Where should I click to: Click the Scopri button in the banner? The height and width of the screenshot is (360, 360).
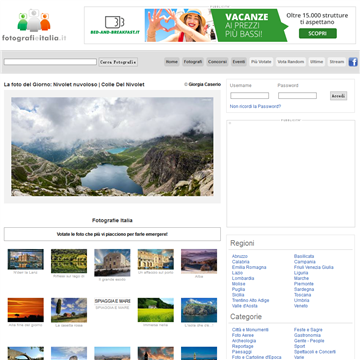318,34
